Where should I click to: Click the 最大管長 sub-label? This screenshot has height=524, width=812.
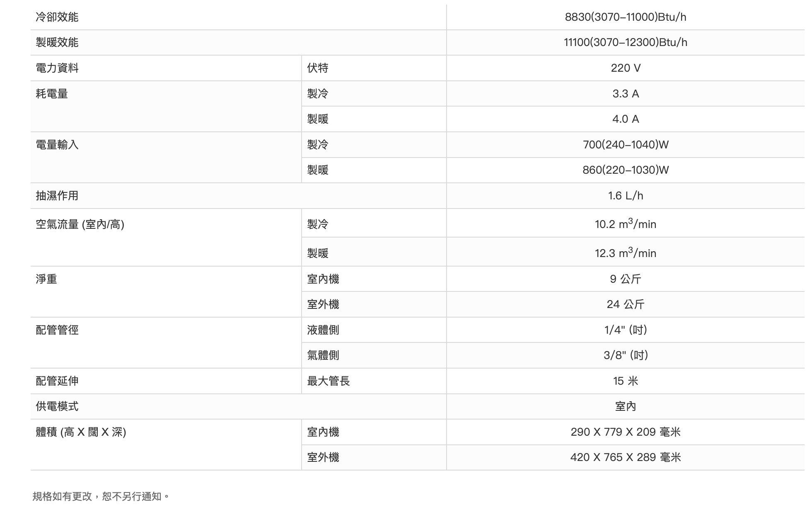328,381
